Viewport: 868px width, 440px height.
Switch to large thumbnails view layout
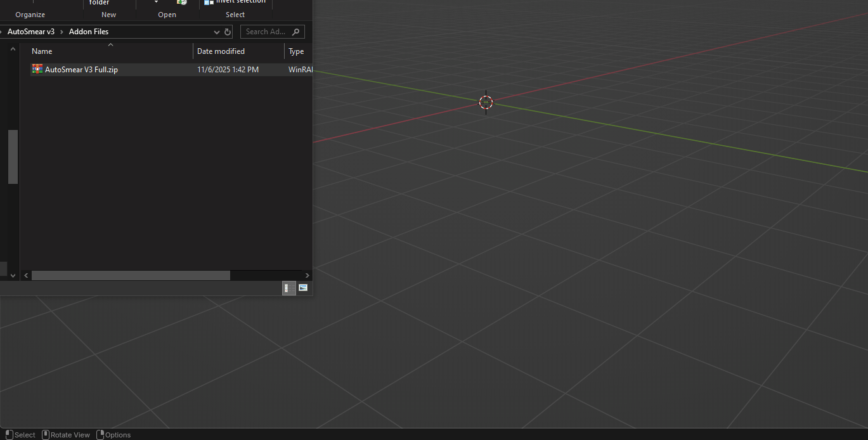point(303,288)
